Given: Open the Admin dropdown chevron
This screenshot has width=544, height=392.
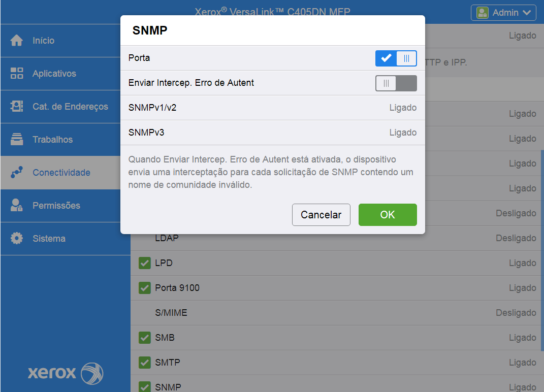Looking at the screenshot, I should [x=526, y=13].
